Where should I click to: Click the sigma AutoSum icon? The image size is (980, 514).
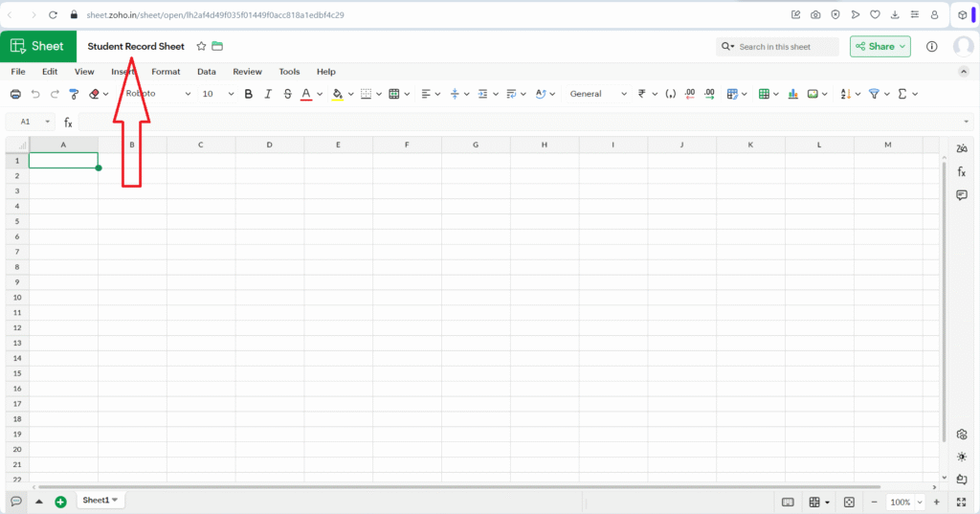pos(902,94)
